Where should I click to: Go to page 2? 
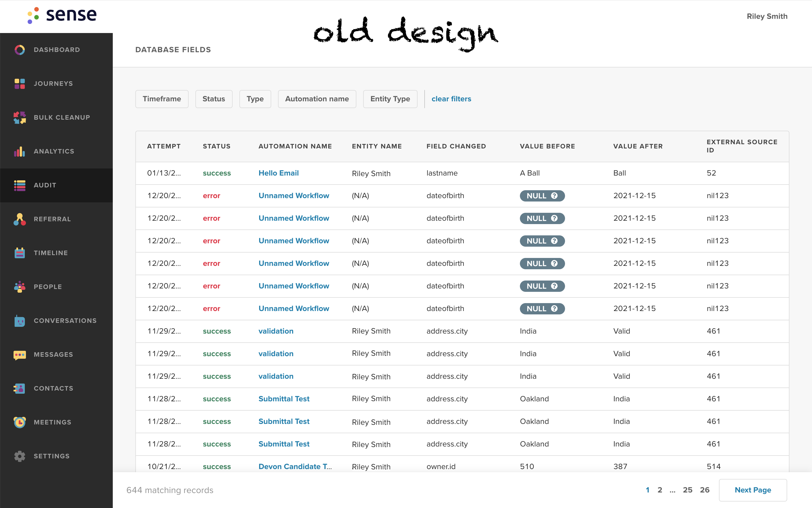(660, 490)
